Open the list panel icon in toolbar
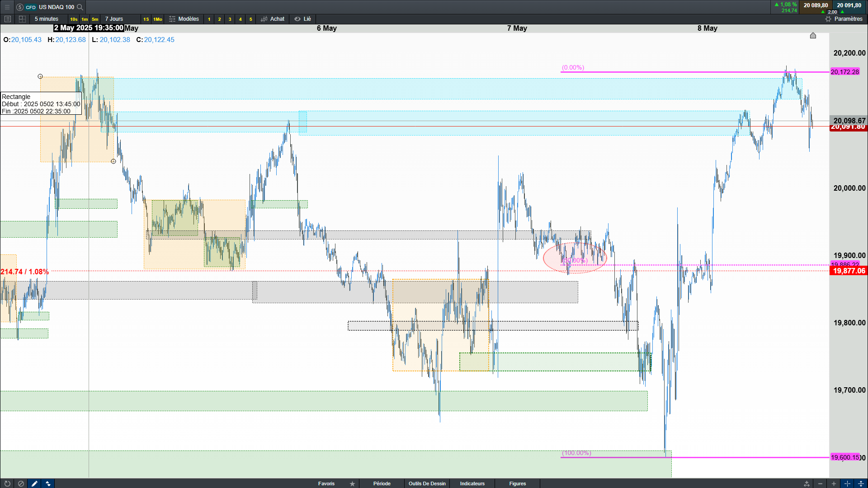Viewport: 868px width, 488px height. point(7,19)
